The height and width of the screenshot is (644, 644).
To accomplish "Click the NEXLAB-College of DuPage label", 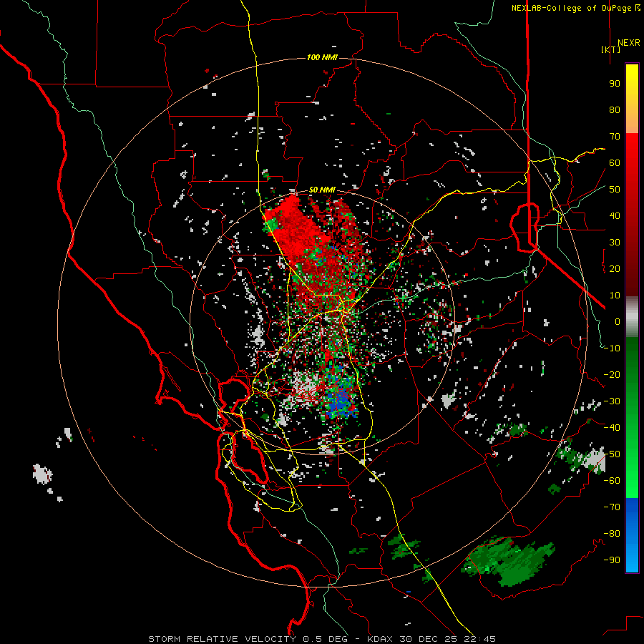I will tap(575, 8).
